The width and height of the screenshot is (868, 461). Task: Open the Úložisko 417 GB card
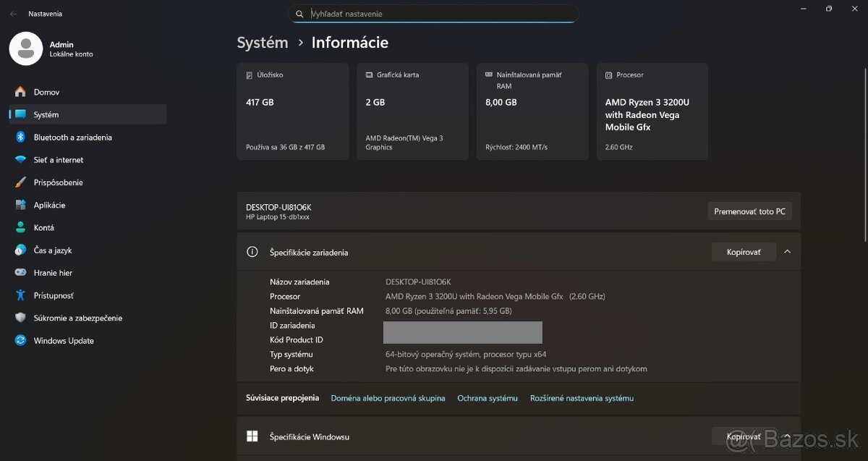tap(293, 111)
